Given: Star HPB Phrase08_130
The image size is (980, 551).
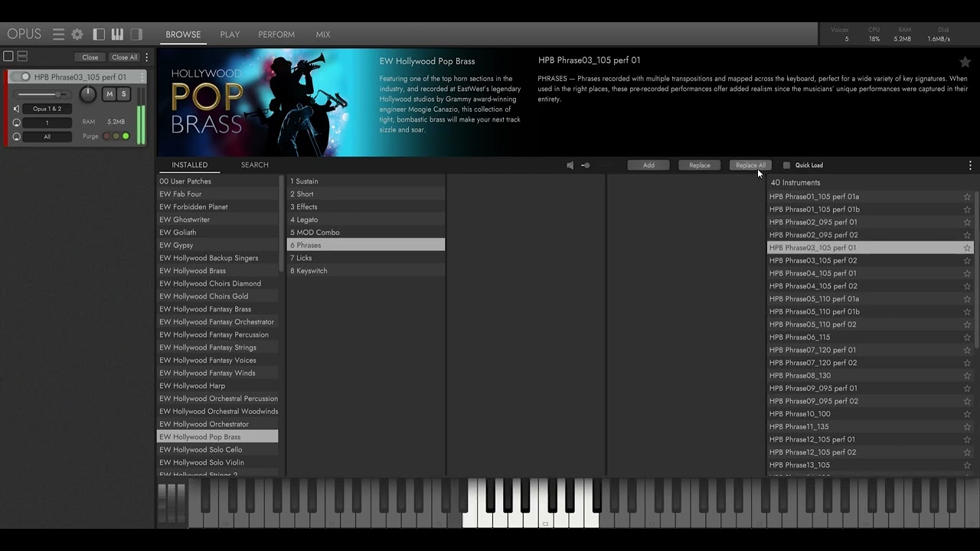Looking at the screenshot, I should (967, 376).
